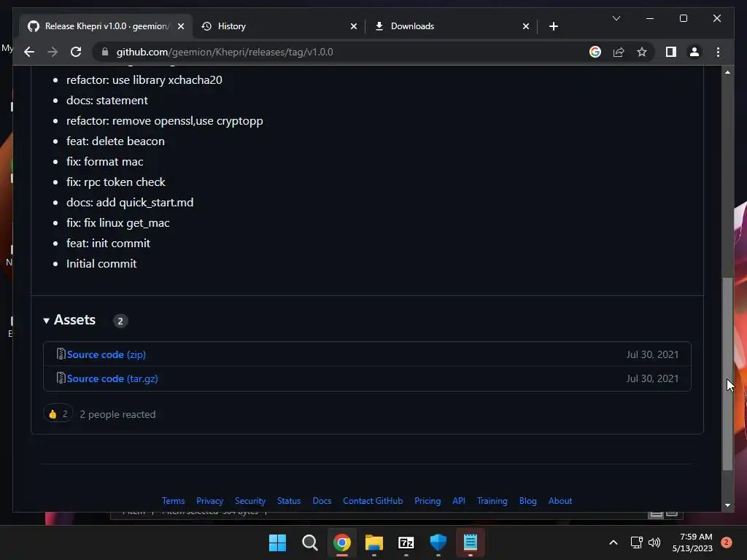Close the History tab
The width and height of the screenshot is (747, 560).
coord(354,26)
